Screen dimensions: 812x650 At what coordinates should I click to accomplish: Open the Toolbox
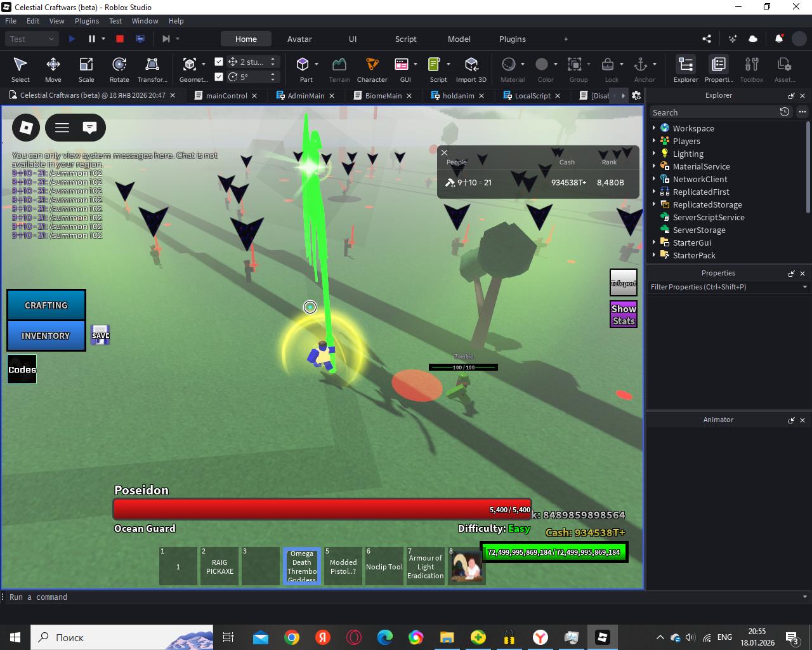click(x=752, y=69)
